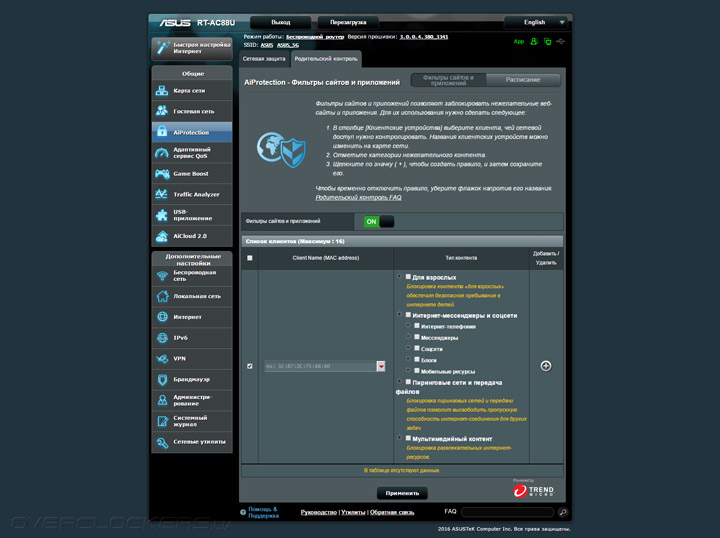Click the Quick Internet Setup wand icon
This screenshot has width=720, height=538.
click(x=162, y=48)
